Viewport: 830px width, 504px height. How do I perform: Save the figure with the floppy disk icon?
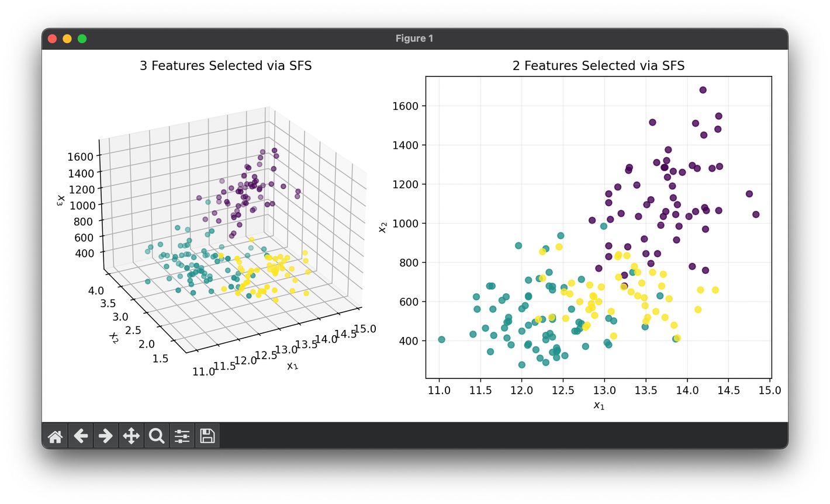point(207,436)
